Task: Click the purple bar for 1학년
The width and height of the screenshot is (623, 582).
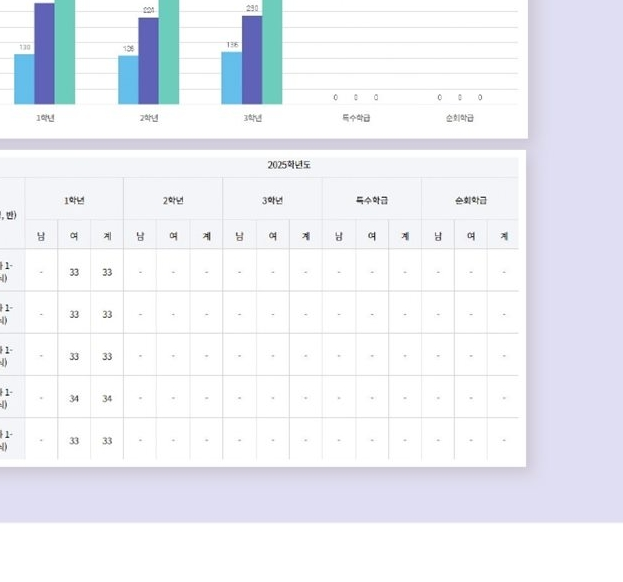Action: (44, 54)
